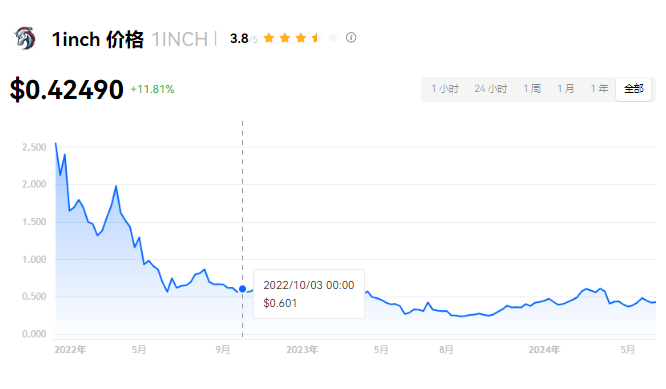Viewport: 666px width, 389px height.
Task: Select the 1小时 time range tab
Action: coord(445,89)
